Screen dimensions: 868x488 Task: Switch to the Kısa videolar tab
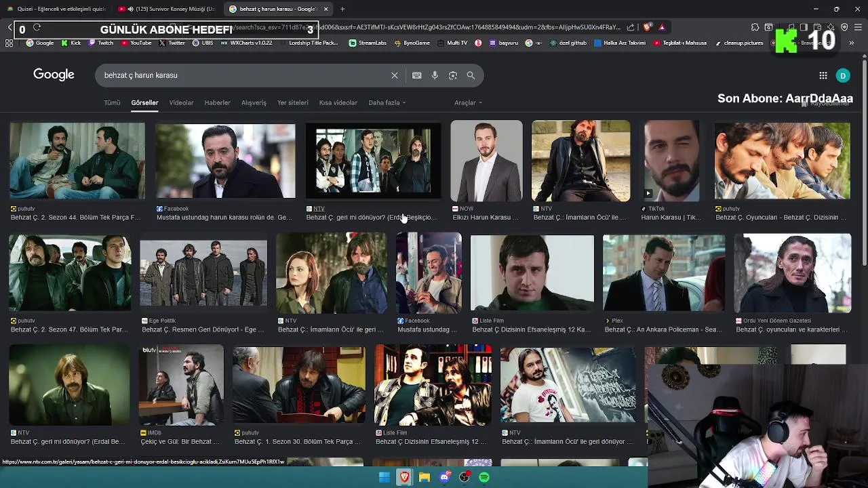point(338,102)
